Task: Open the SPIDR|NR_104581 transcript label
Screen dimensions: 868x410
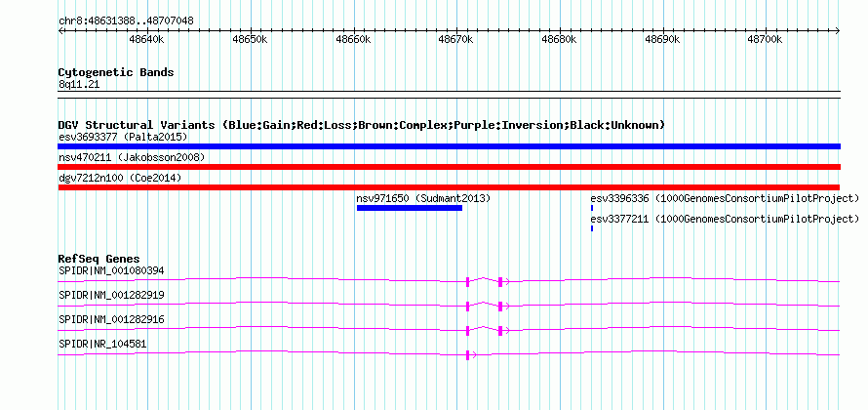Action: point(102,344)
